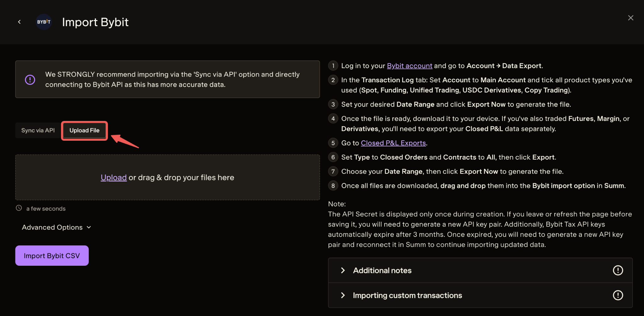Click the Upload link in drop zone

(x=114, y=177)
